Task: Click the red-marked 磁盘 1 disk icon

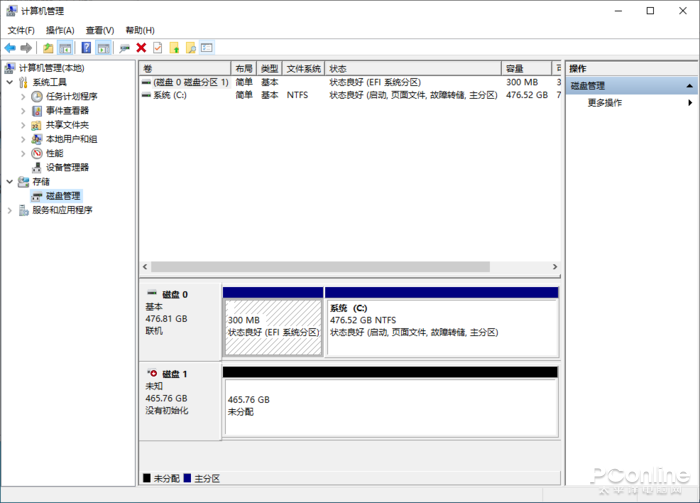Action: point(152,373)
